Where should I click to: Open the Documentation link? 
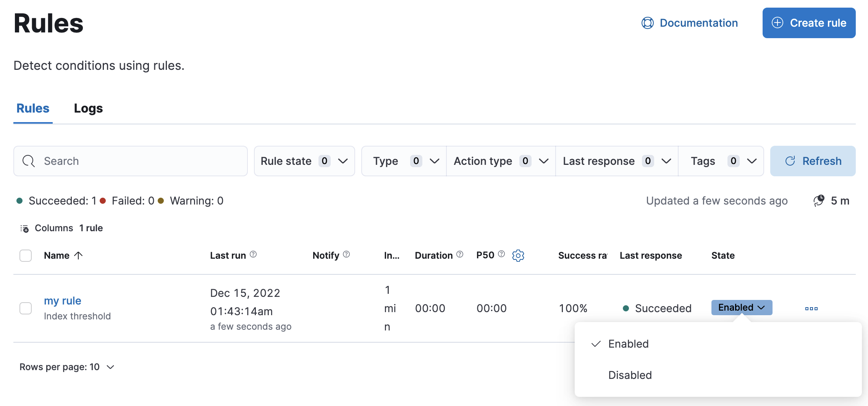[690, 23]
